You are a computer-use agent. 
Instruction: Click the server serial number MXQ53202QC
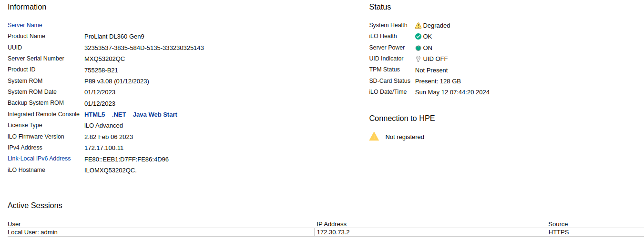tap(105, 59)
